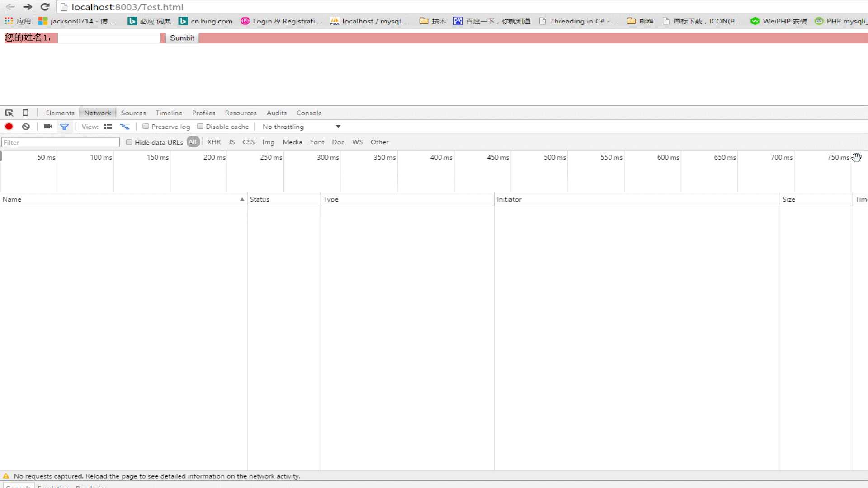The image size is (868, 488).
Task: Click the capture screenshots icon
Action: [47, 127]
